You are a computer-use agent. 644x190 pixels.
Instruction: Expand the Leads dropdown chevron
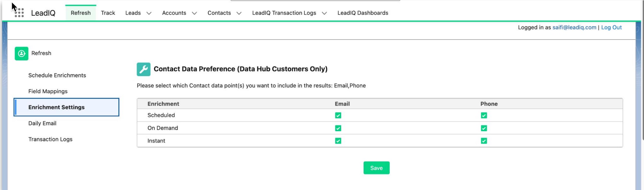(x=149, y=13)
